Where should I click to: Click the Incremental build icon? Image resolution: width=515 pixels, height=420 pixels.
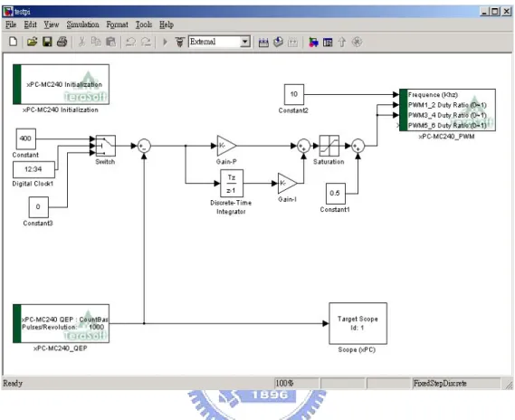click(263, 42)
